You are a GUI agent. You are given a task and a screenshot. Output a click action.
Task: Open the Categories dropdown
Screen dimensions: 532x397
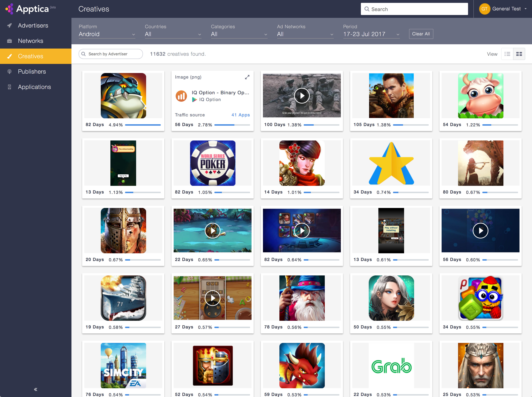pos(239,34)
